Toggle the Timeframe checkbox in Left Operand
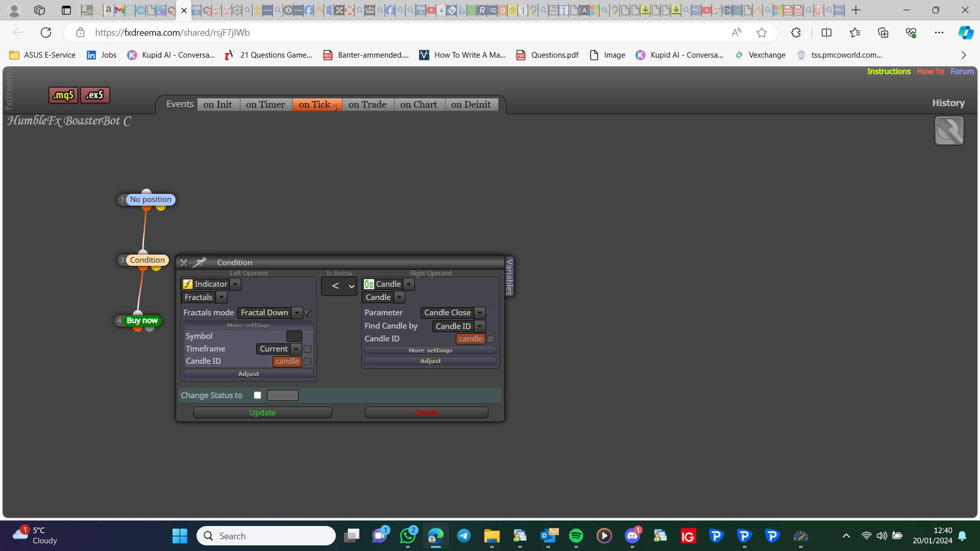Image resolution: width=980 pixels, height=551 pixels. (x=307, y=349)
